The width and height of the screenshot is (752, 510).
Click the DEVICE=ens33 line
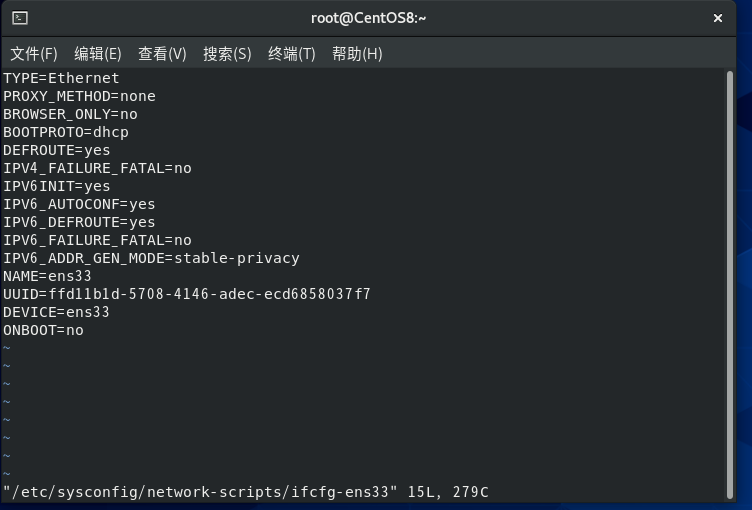[56, 312]
